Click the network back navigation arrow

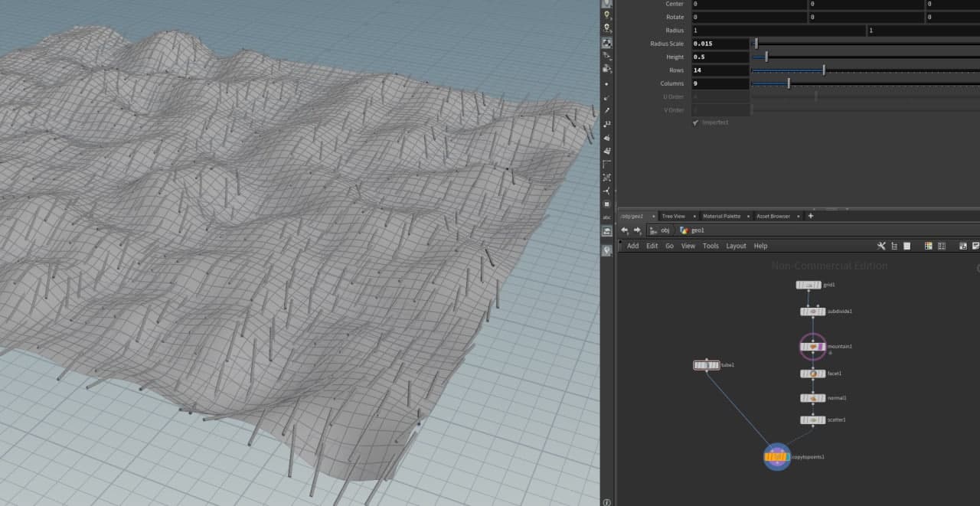coord(625,230)
